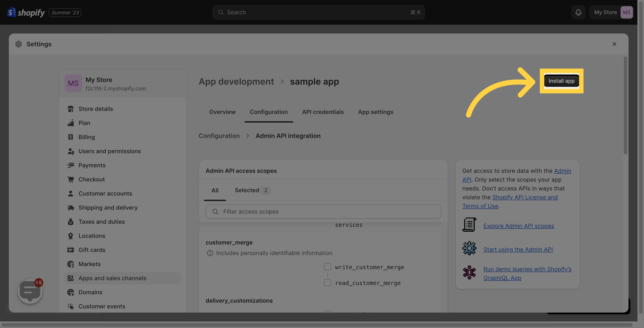Click the GraphiQL App demo icon
This screenshot has height=328, width=644.
click(x=469, y=272)
